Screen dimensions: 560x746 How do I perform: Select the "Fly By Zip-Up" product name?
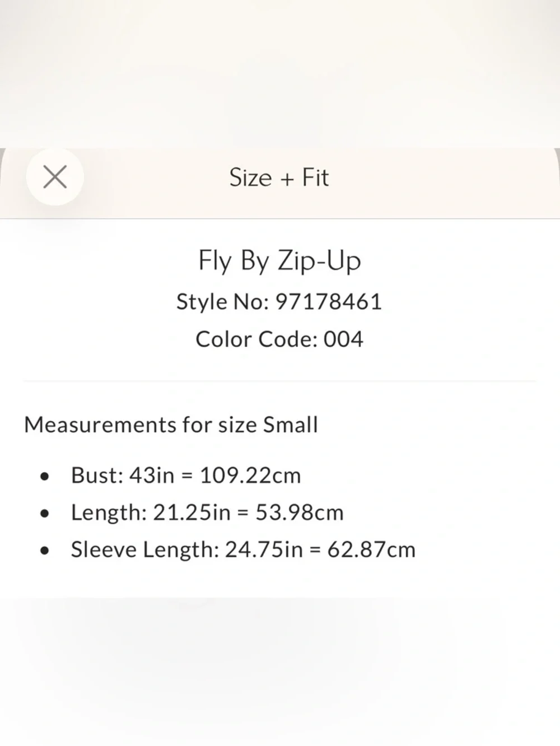pos(279,261)
